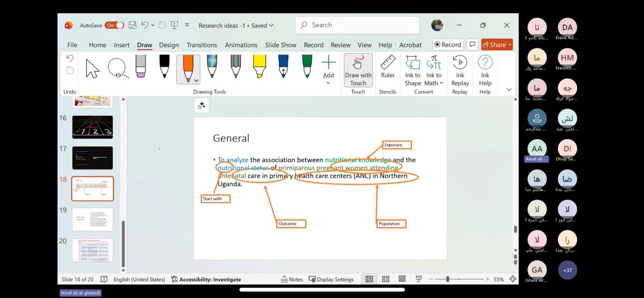Click Ink to Math

(434, 70)
